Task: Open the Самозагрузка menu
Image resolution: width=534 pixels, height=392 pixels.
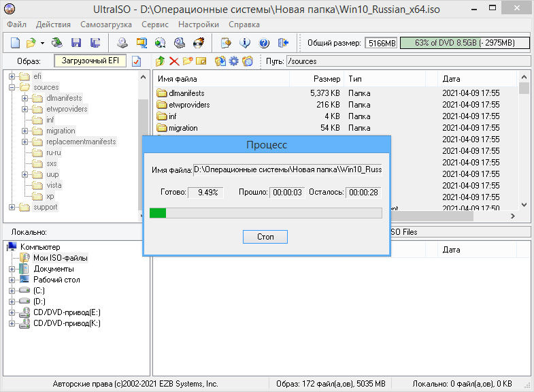Action: pyautogui.click(x=106, y=24)
